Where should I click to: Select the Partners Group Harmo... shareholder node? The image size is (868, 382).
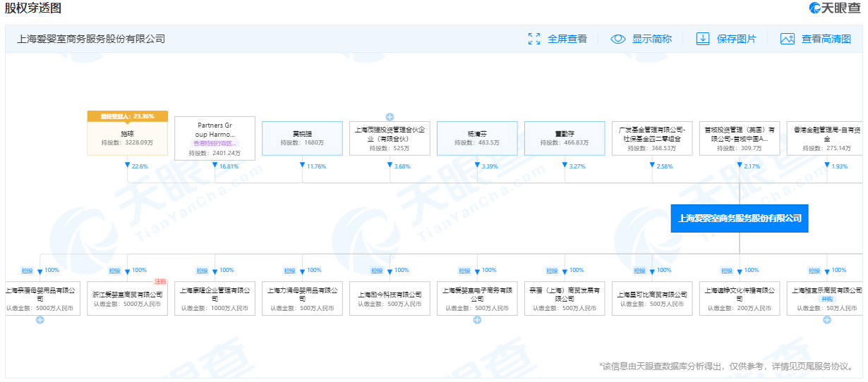215,134
